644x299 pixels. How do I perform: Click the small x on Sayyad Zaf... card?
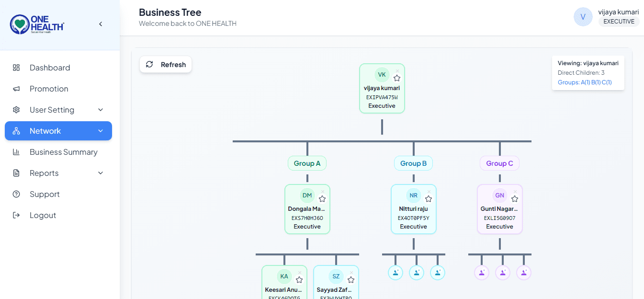tap(351, 273)
